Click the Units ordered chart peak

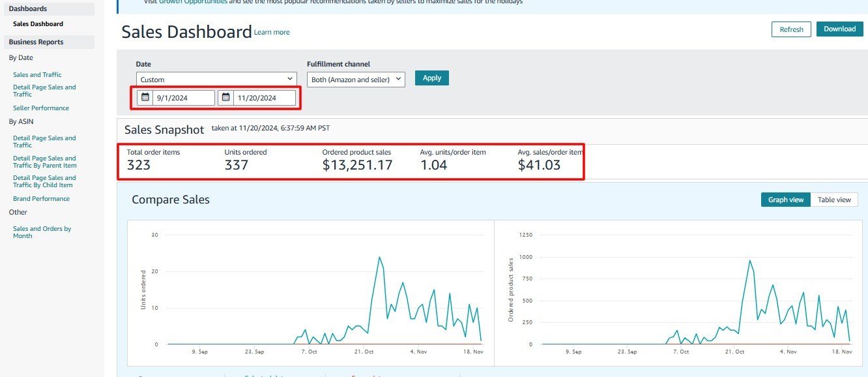tap(379, 257)
